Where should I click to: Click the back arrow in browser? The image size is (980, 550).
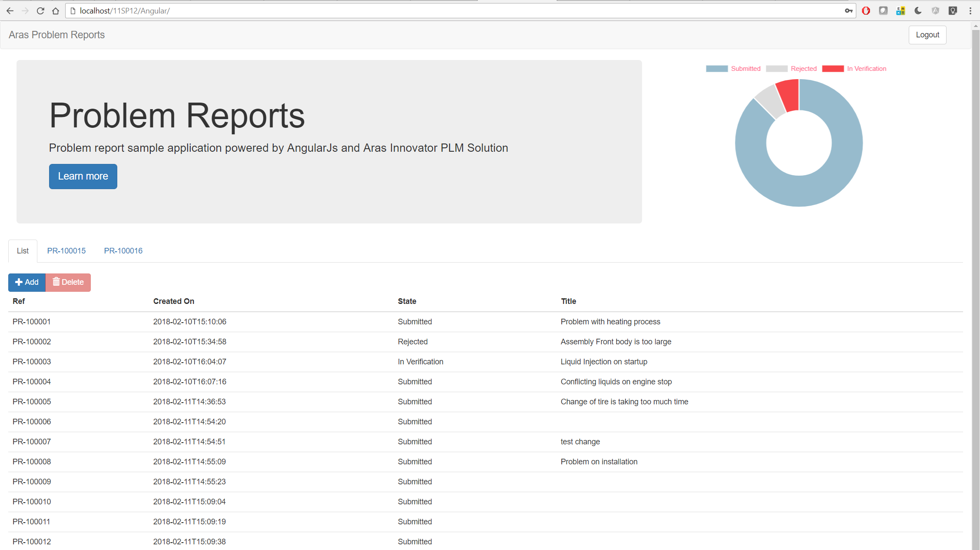coord(10,11)
